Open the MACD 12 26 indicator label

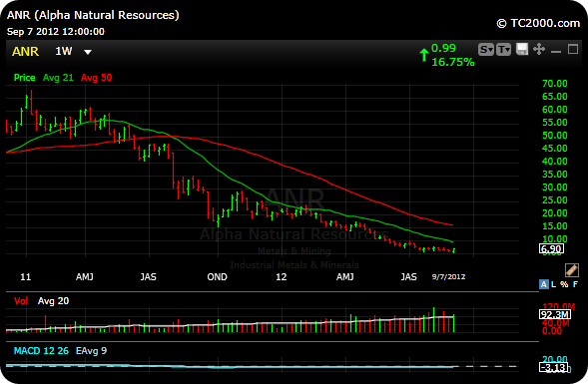(41, 351)
